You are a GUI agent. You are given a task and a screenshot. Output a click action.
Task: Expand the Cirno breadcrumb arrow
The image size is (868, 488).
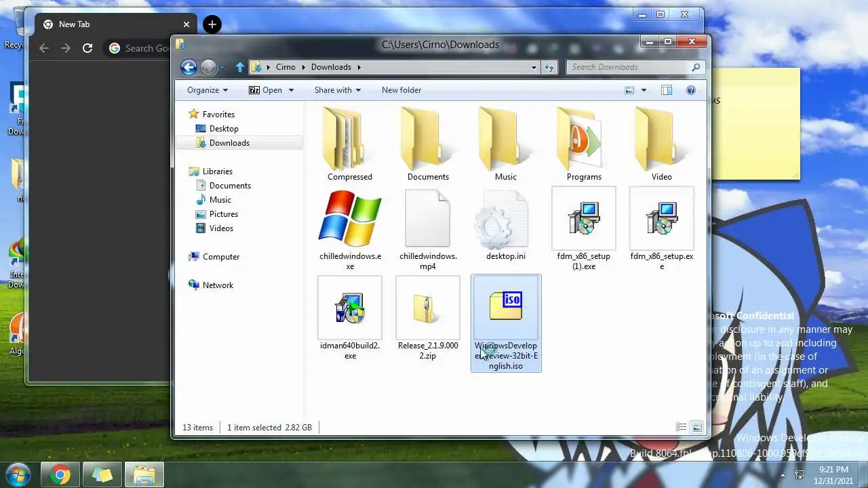[304, 67]
